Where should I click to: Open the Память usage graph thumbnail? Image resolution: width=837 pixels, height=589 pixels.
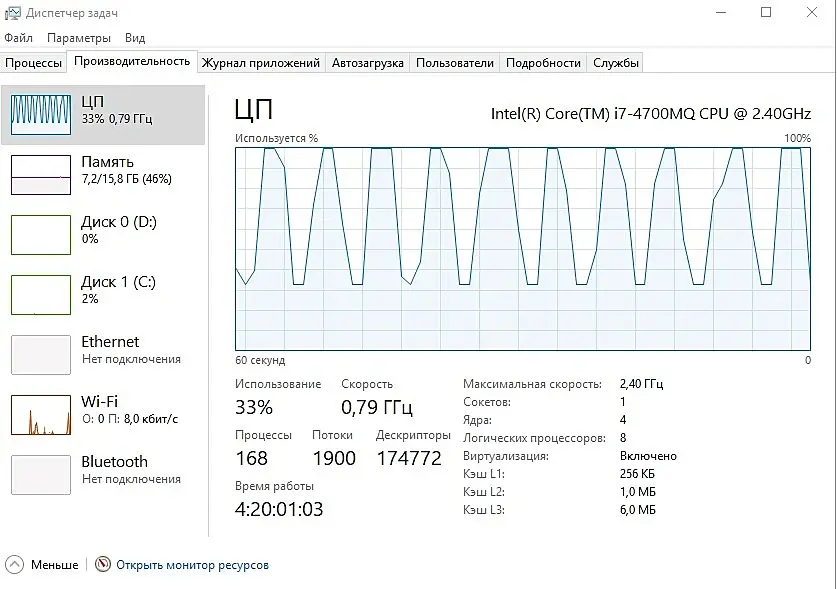(x=41, y=175)
